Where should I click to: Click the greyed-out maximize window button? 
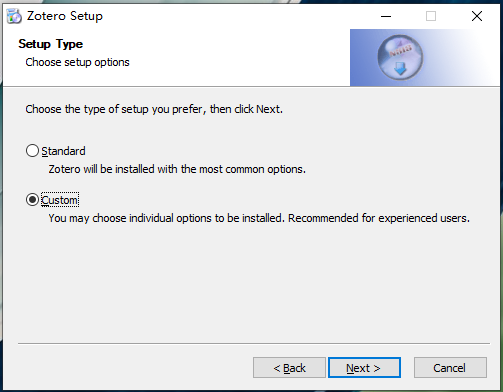(431, 16)
